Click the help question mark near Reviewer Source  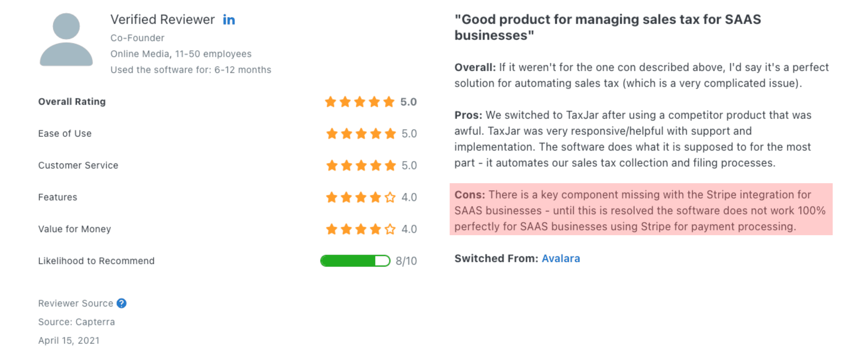pyautogui.click(x=121, y=303)
